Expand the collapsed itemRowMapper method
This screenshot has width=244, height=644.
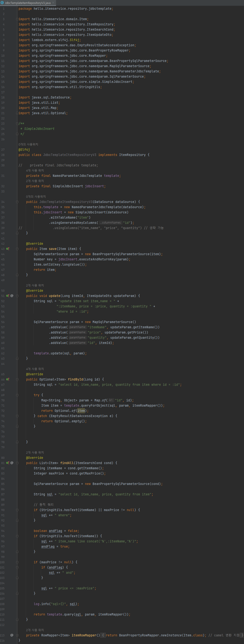coord(17,635)
